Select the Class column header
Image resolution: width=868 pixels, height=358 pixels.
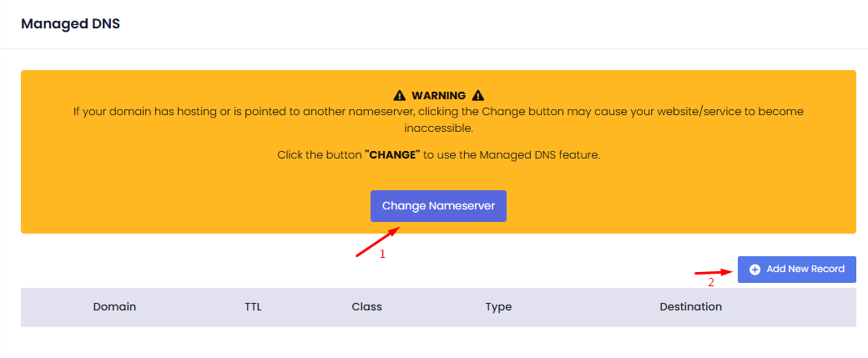click(366, 307)
